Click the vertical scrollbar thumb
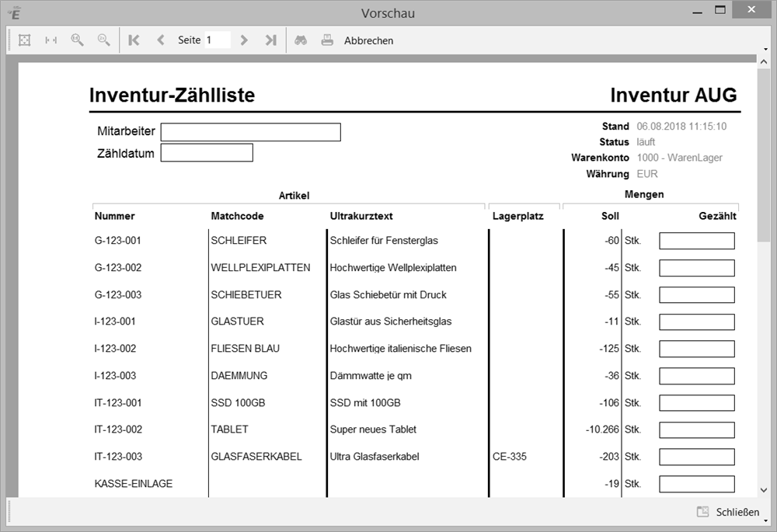The height and width of the screenshot is (532, 777). click(764, 155)
